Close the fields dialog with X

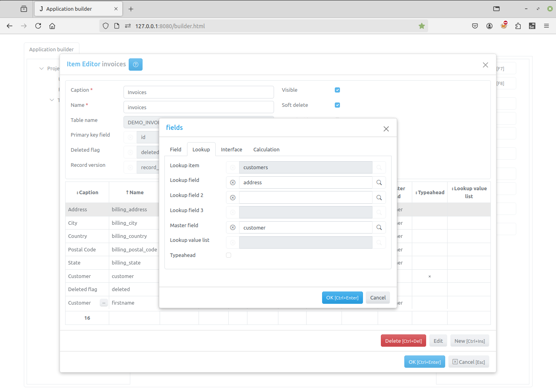tap(386, 129)
